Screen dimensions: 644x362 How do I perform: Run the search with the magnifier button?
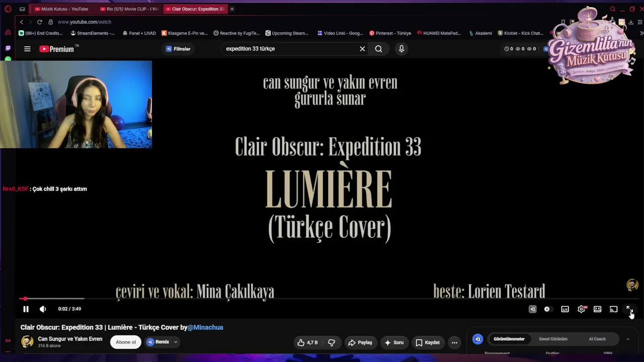(378, 49)
